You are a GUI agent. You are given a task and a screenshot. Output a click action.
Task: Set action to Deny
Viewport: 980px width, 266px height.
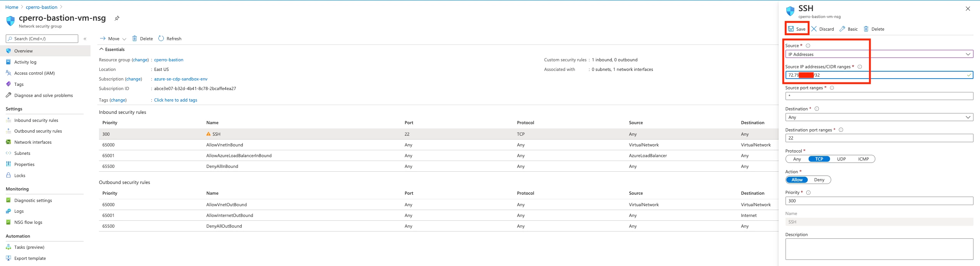[x=819, y=180]
